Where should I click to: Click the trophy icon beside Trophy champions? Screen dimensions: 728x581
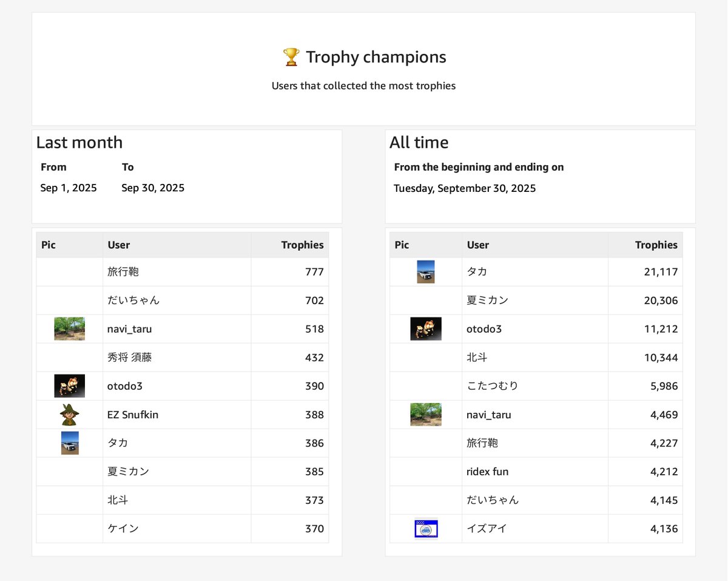point(291,57)
